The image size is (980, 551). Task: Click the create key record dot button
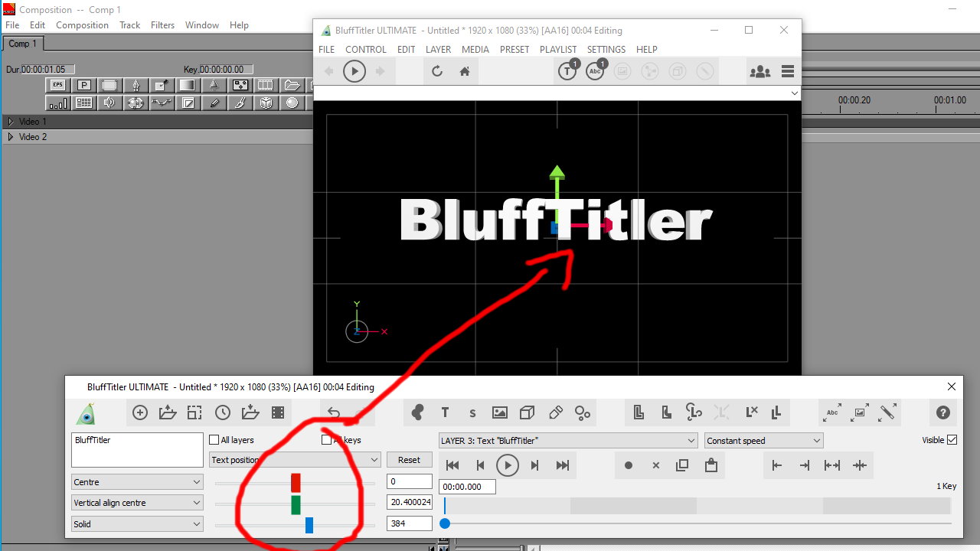tap(629, 465)
